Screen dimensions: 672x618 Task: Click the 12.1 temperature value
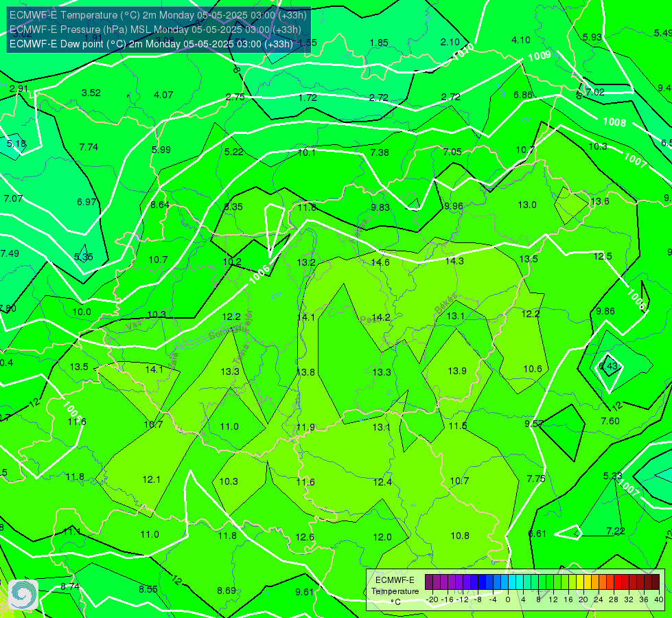pyautogui.click(x=151, y=479)
